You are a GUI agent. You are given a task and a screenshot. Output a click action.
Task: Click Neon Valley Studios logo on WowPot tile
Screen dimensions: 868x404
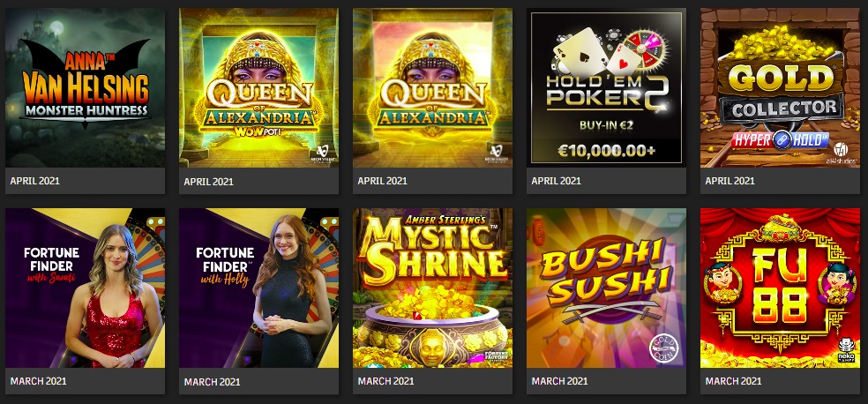(x=322, y=153)
